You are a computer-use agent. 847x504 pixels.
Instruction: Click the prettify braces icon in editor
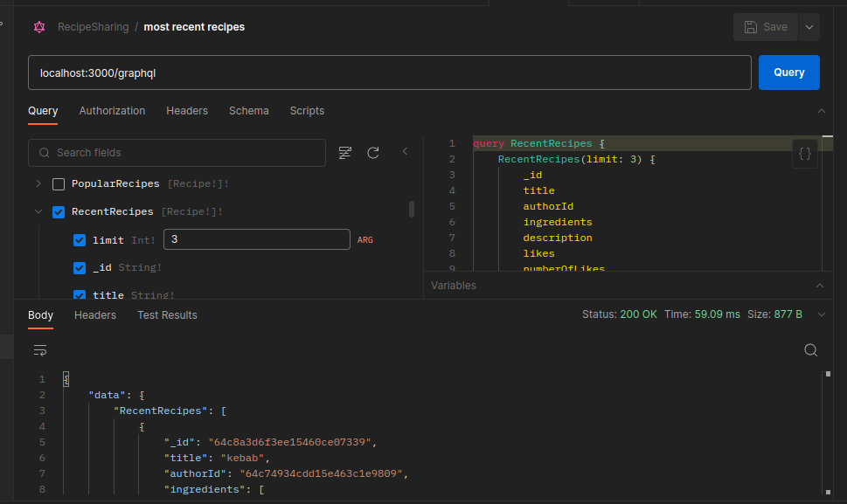[x=804, y=154]
